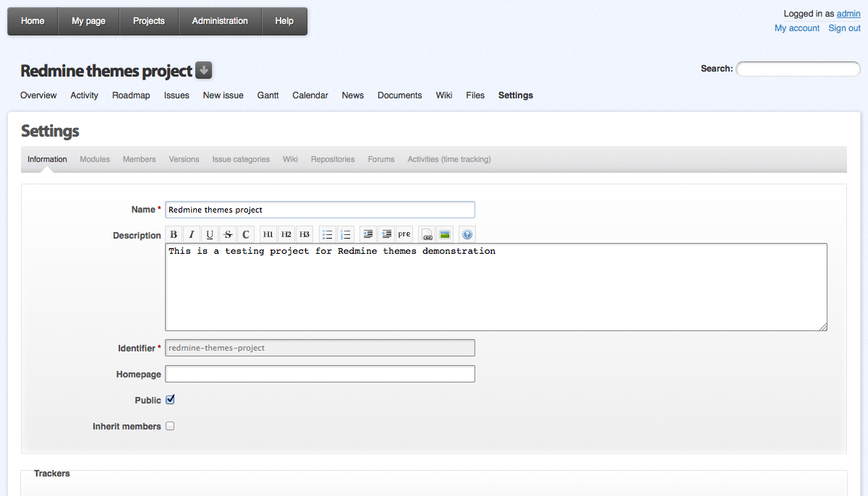The image size is (868, 496).
Task: Open the Repositories settings tab
Action: pos(333,159)
